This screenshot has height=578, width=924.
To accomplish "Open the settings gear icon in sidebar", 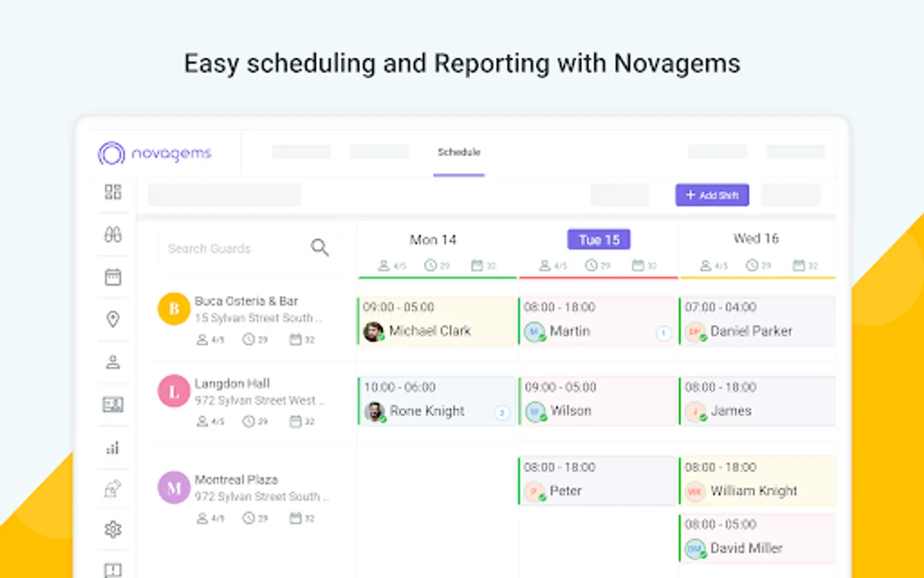I will (x=113, y=529).
